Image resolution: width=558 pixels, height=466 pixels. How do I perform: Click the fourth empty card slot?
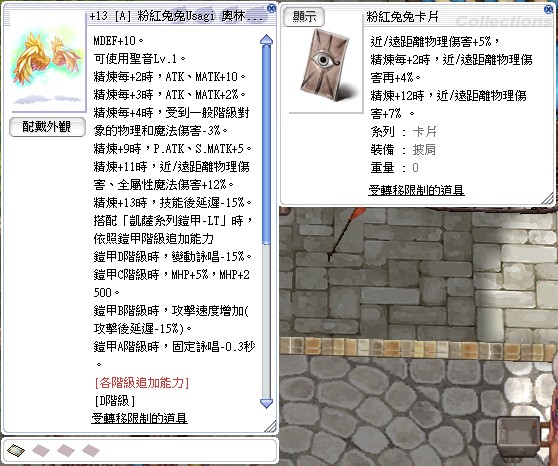[x=91, y=450]
